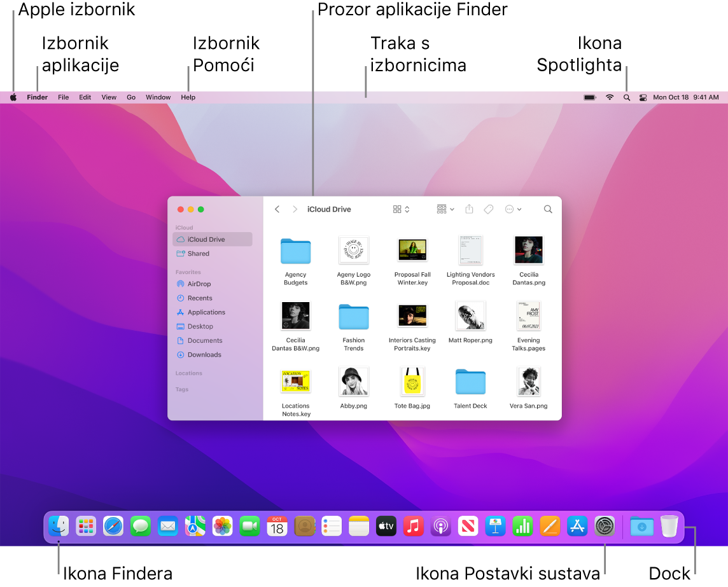Open the Go menu in the menu bar
The width and height of the screenshot is (728, 587).
click(x=130, y=97)
